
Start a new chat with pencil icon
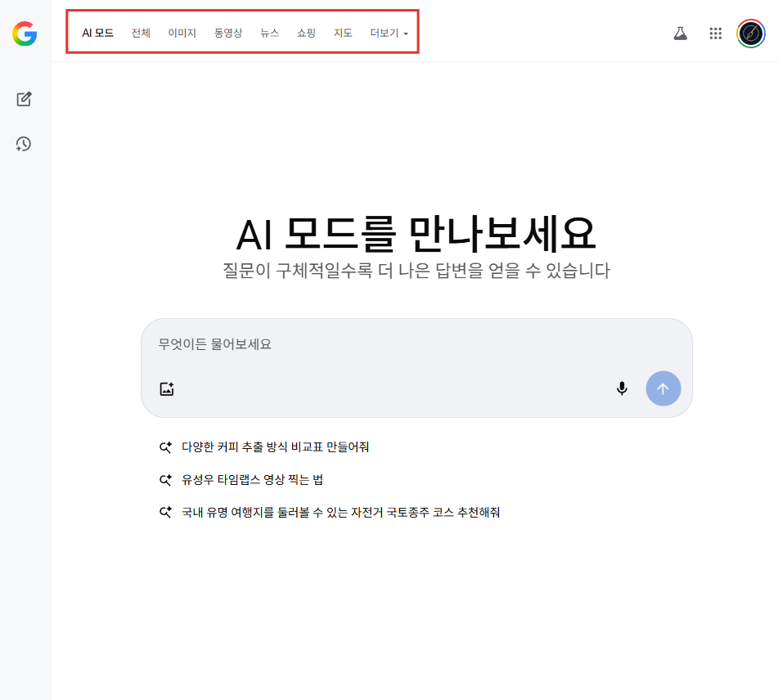(x=25, y=100)
